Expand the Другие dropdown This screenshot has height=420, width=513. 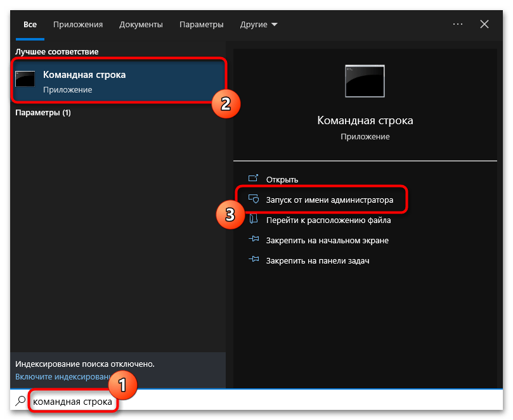click(259, 24)
